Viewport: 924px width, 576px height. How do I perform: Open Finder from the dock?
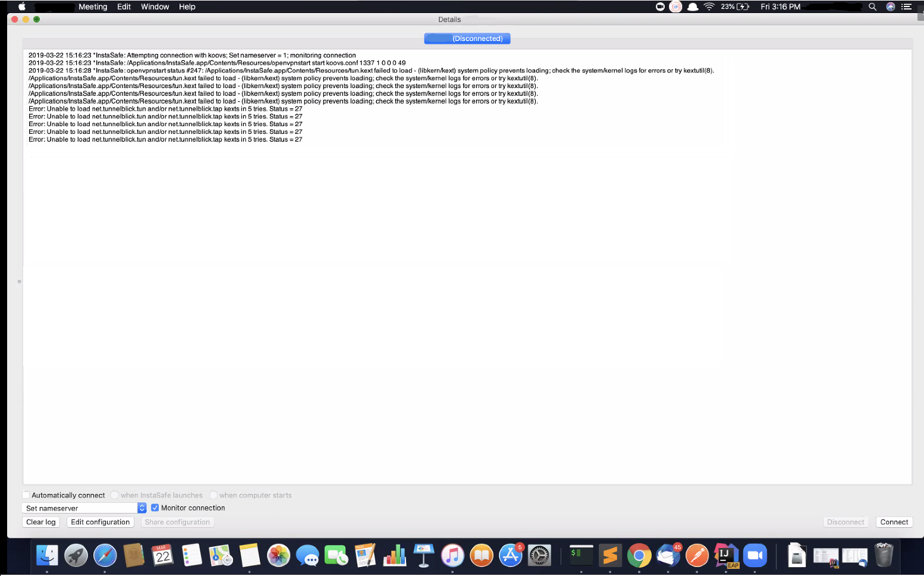[x=47, y=556]
